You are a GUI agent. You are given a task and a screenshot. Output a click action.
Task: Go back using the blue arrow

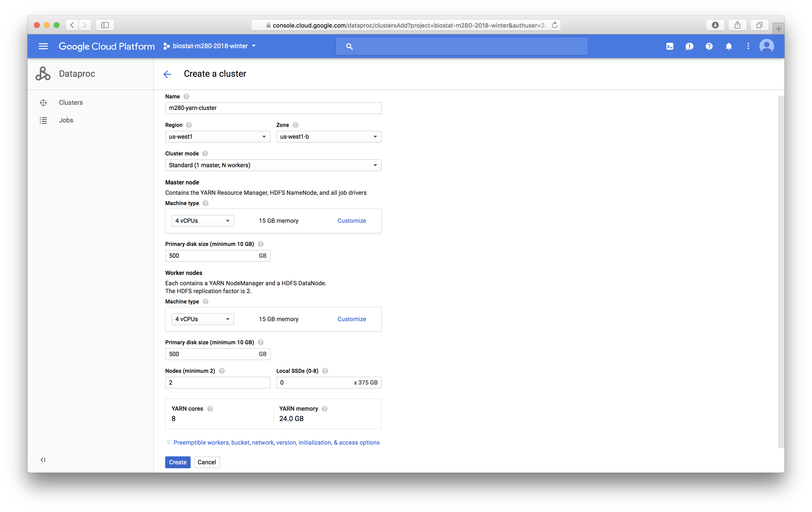[167, 74]
